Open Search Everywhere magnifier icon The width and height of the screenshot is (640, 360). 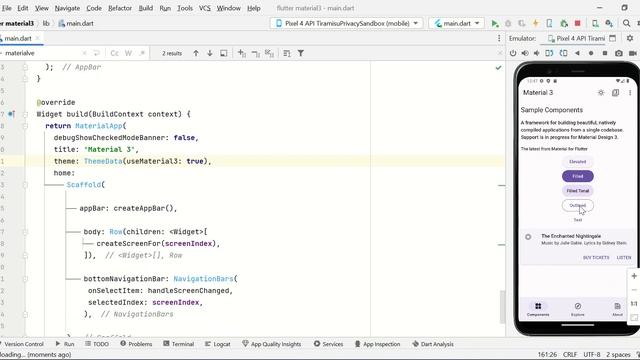coord(627,24)
